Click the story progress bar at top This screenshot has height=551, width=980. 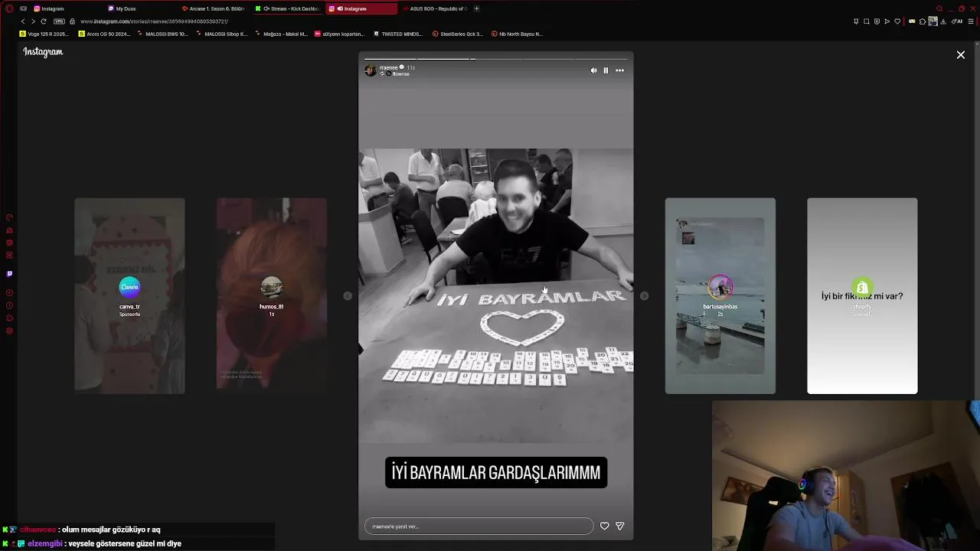coord(496,58)
